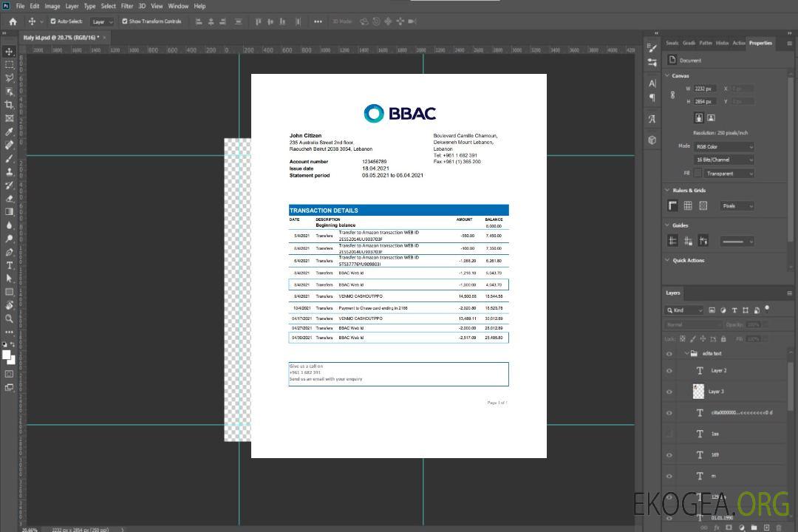Click the grid icon under Rulers & Grids
This screenshot has height=532, width=798.
pyautogui.click(x=688, y=205)
